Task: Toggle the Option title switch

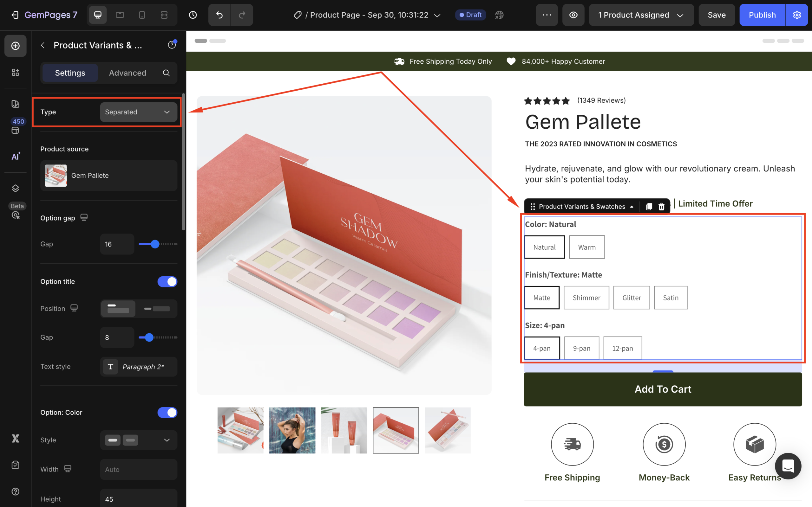Action: pyautogui.click(x=167, y=282)
